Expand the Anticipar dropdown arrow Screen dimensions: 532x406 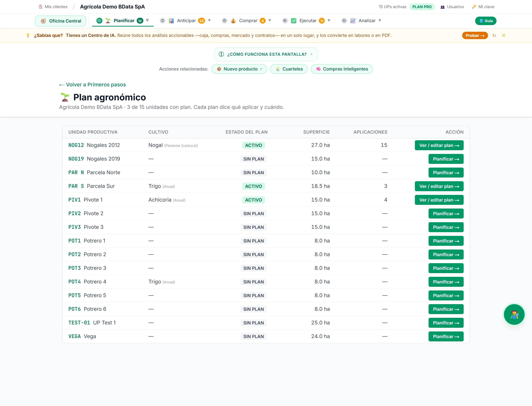tap(209, 20)
